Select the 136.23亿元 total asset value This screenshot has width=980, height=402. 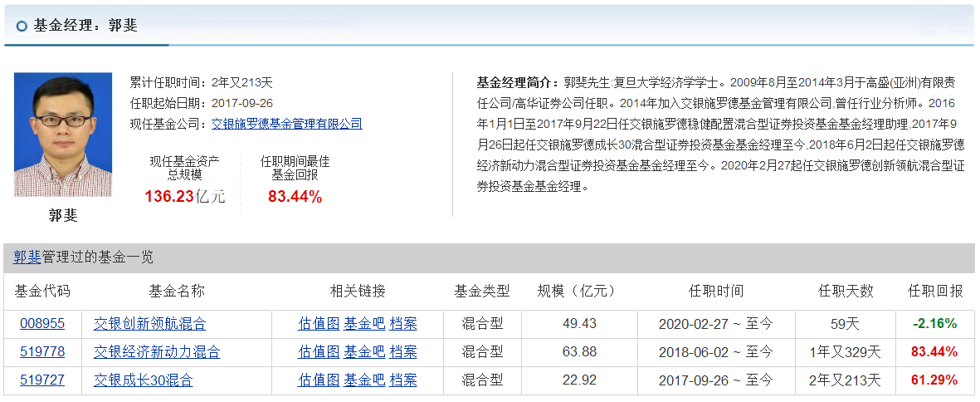pyautogui.click(x=185, y=197)
